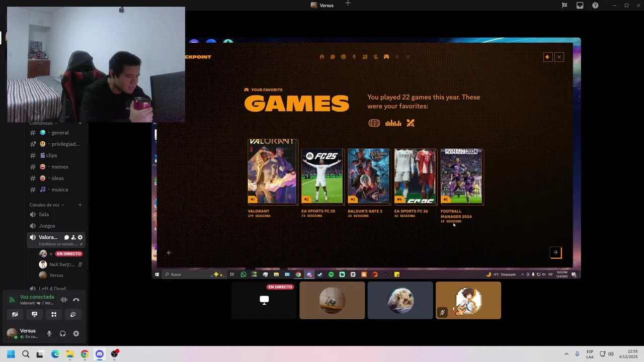
Task: Click the Football Manager 2024 cover
Action: click(462, 176)
